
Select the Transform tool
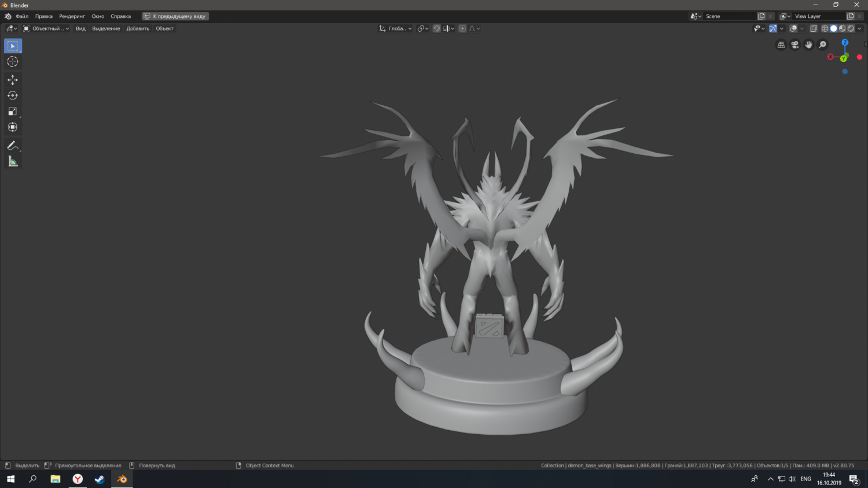pyautogui.click(x=13, y=127)
